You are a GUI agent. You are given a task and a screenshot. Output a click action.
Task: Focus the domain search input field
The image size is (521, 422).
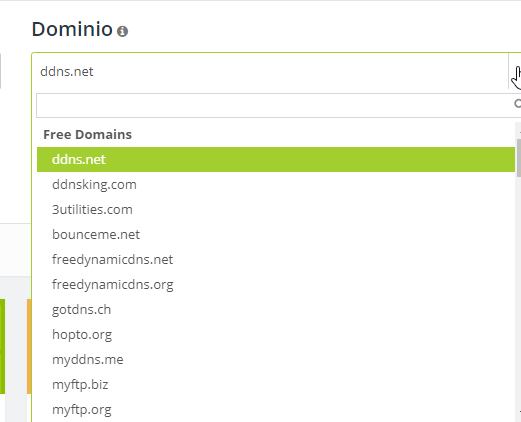pos(275,105)
